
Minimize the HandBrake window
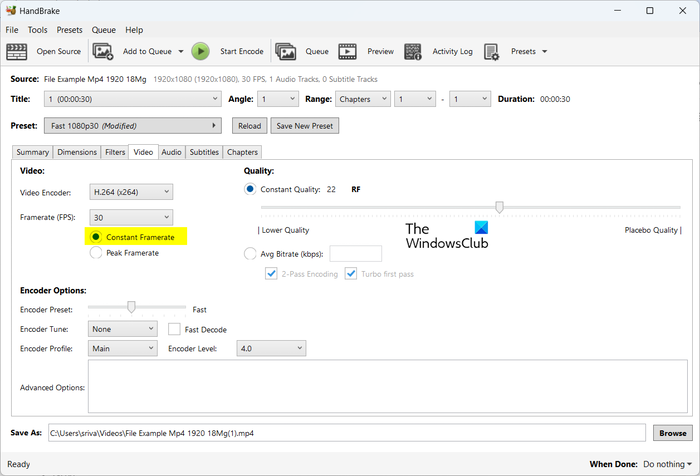coord(617,10)
